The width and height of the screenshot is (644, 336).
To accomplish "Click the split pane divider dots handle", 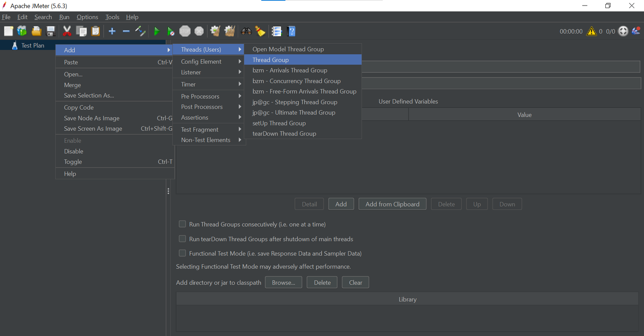I will coord(168,191).
